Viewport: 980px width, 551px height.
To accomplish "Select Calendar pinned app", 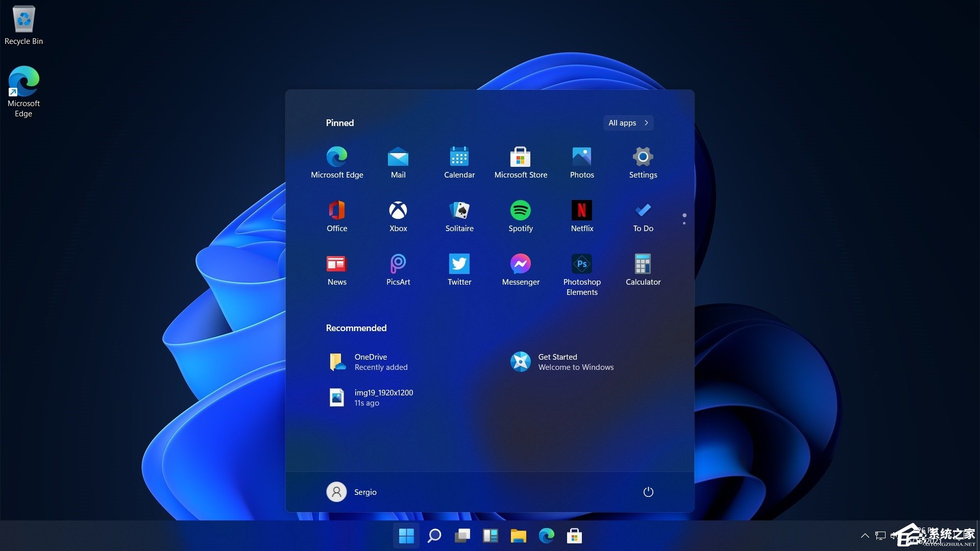I will click(x=459, y=161).
